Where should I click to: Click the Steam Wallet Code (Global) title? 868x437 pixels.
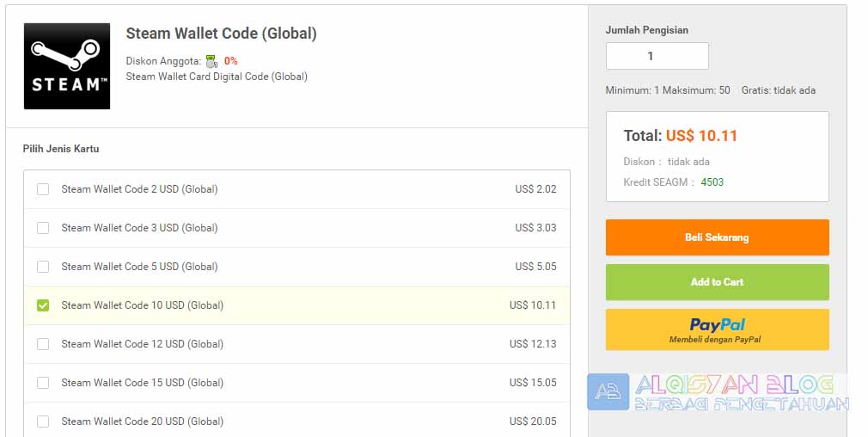pos(221,34)
